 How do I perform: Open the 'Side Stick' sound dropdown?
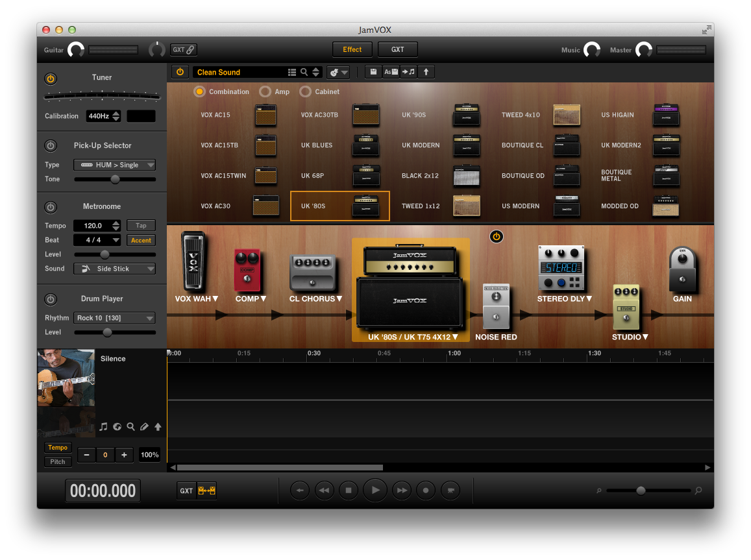click(114, 269)
